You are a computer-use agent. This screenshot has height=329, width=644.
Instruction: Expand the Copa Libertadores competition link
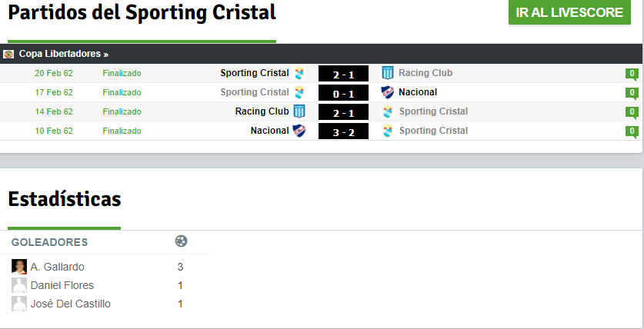[64, 54]
